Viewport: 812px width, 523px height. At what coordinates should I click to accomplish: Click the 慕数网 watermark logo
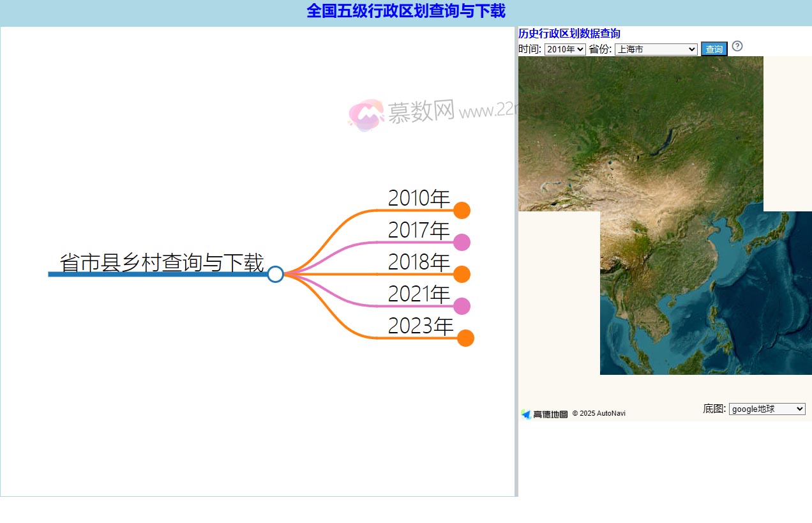[366, 112]
